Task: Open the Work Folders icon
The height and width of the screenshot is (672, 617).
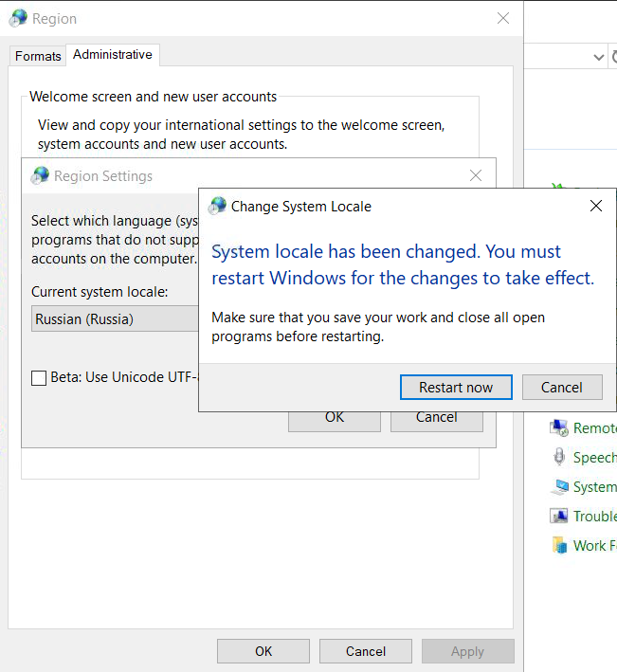Action: click(559, 546)
